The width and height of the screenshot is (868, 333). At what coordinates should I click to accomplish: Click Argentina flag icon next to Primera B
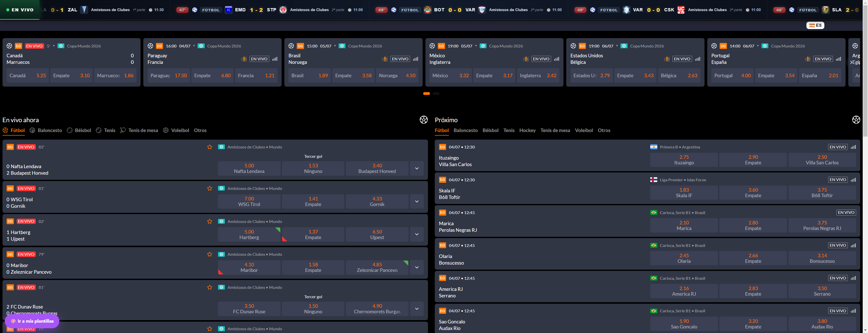coord(654,147)
